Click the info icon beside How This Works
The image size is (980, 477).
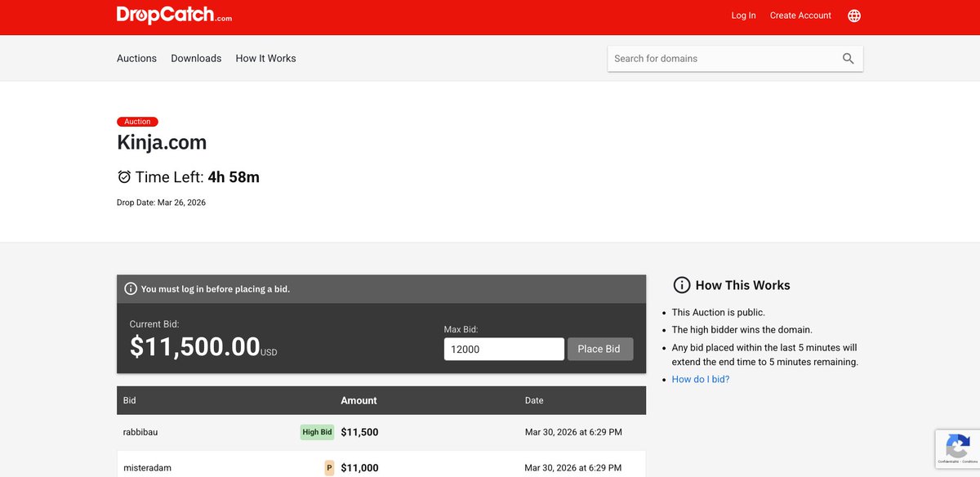click(x=681, y=285)
